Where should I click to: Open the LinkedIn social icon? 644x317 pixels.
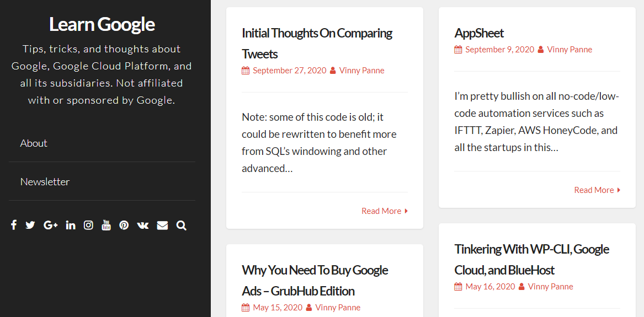click(71, 225)
